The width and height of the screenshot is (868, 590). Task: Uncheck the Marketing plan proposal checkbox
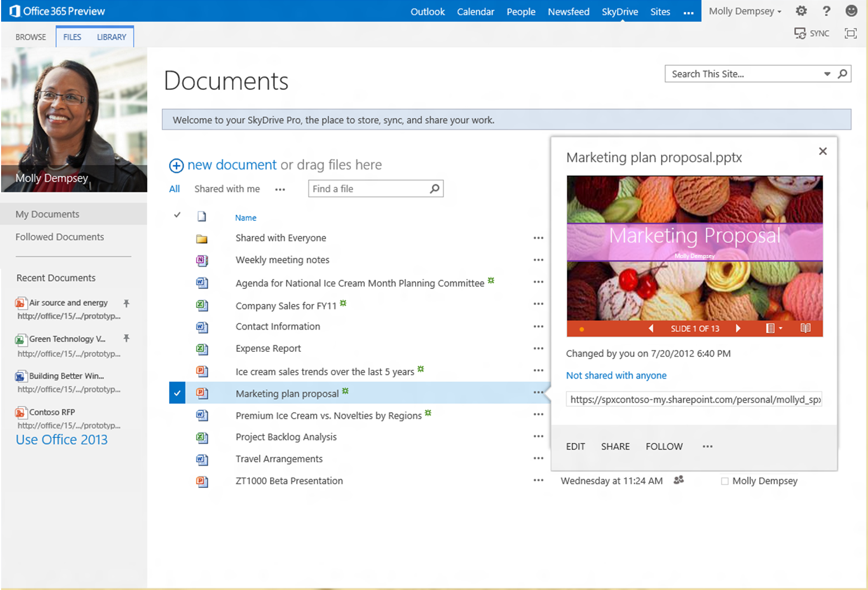(177, 393)
